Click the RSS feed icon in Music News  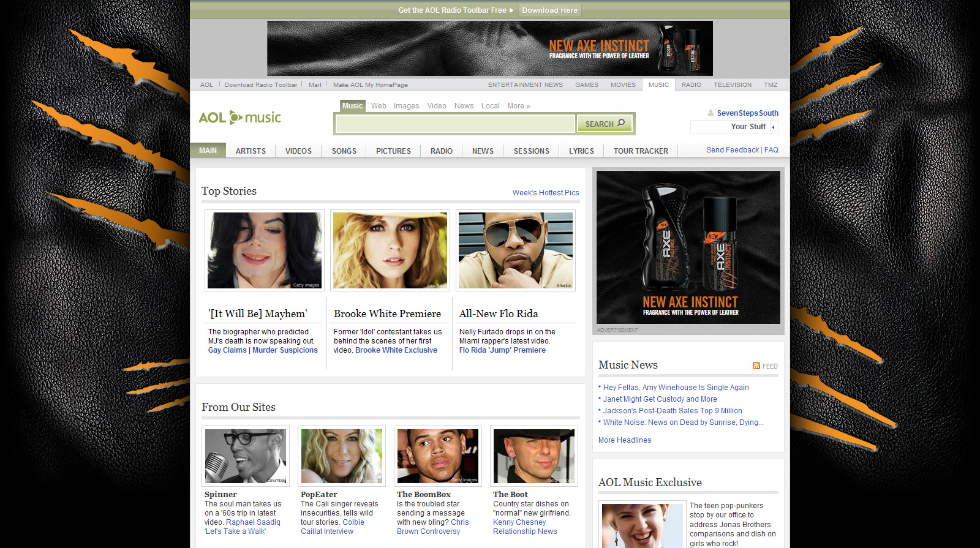point(756,366)
